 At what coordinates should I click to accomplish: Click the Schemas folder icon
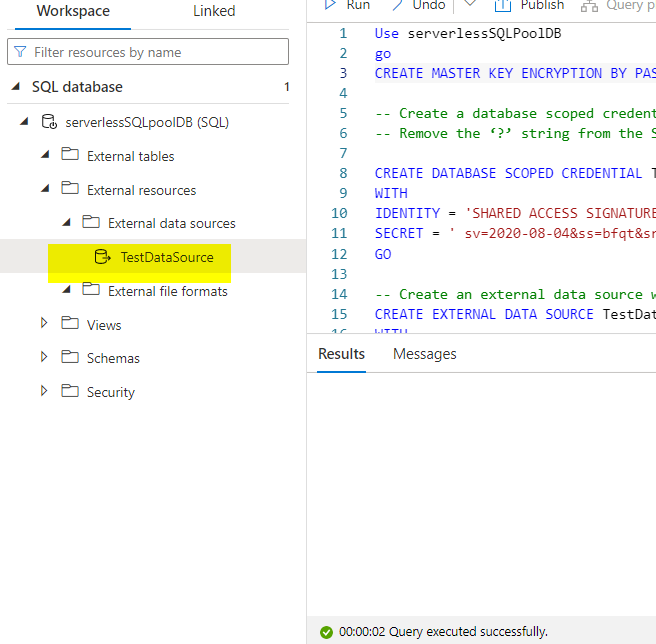(70, 357)
